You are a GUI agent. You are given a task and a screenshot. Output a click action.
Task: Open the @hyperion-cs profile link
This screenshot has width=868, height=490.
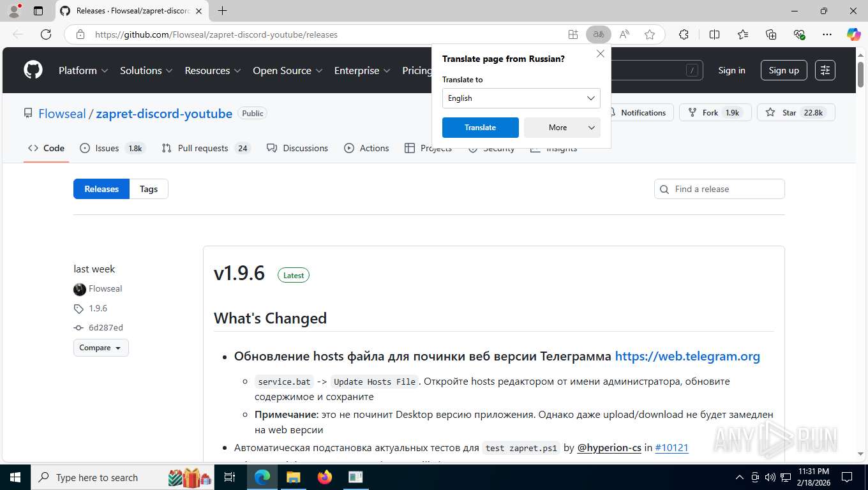(609, 448)
